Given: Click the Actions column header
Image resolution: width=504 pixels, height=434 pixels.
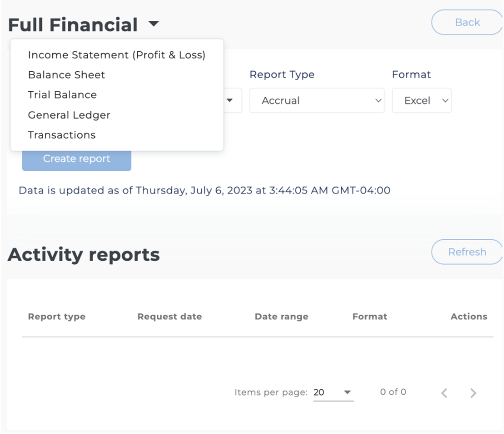Looking at the screenshot, I should (x=468, y=316).
